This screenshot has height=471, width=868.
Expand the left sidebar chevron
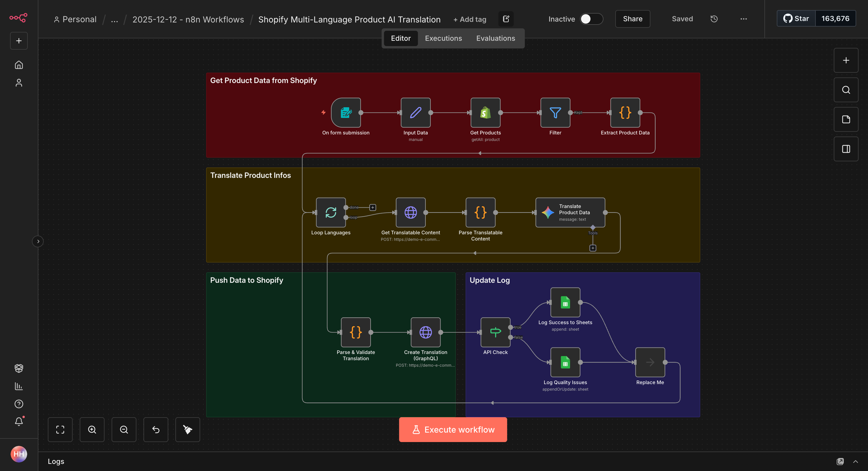38,241
